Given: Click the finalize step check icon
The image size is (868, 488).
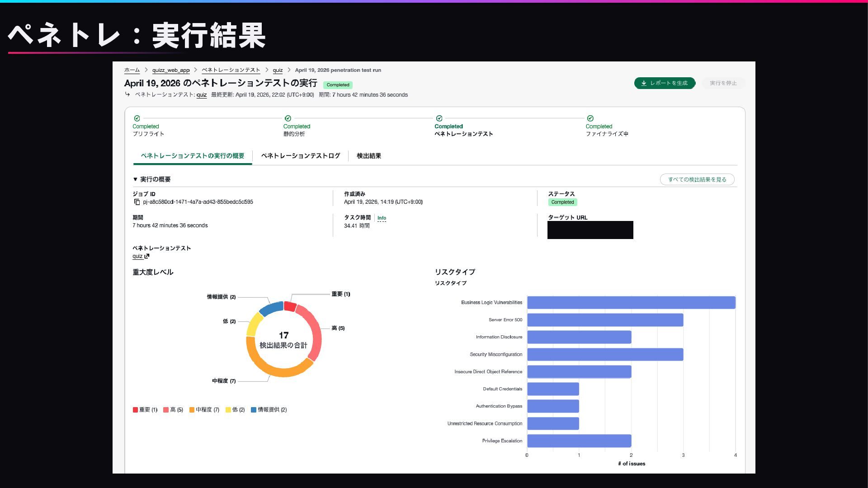Looking at the screenshot, I should 590,118.
